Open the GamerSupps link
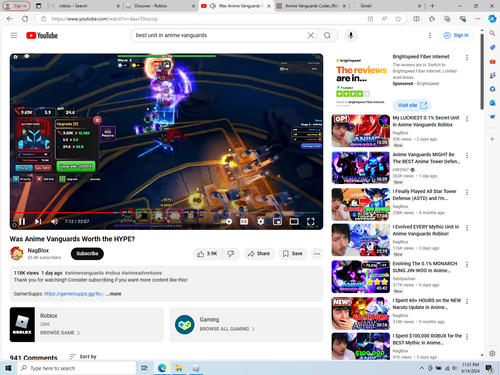500x375 pixels. tap(74, 294)
